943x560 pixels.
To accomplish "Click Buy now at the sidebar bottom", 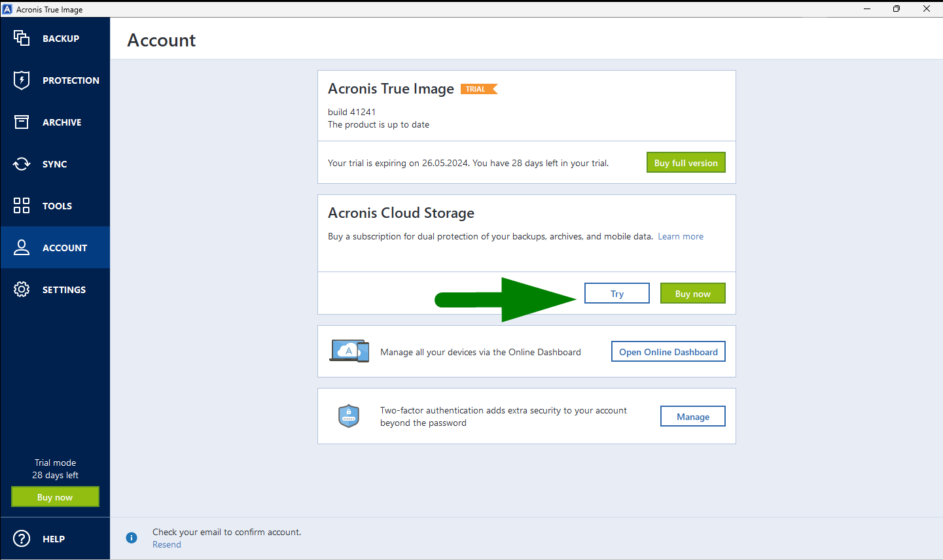I will coord(55,497).
